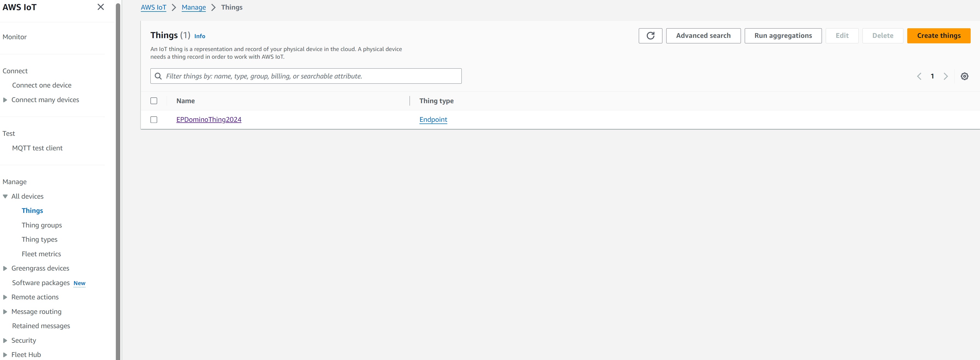Viewport: 980px width, 360px height.
Task: Expand the Remote actions section
Action: (34, 297)
